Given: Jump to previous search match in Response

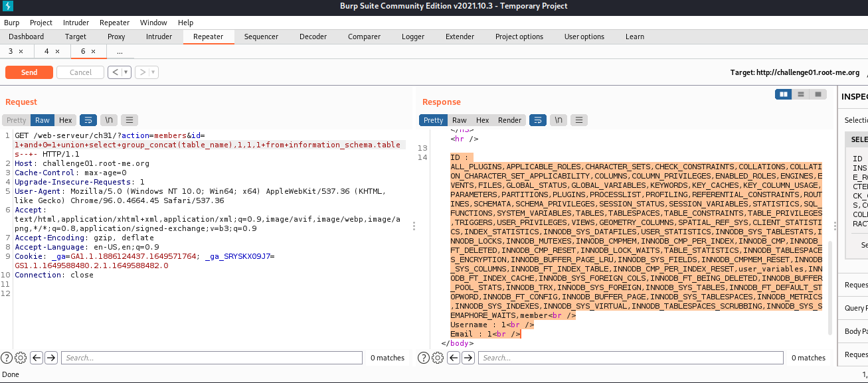Looking at the screenshot, I should [x=454, y=358].
